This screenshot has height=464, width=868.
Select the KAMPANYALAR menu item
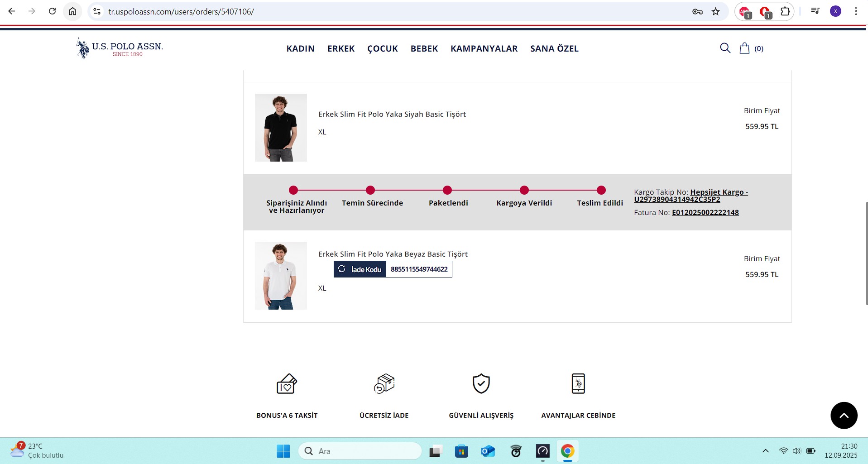point(484,48)
